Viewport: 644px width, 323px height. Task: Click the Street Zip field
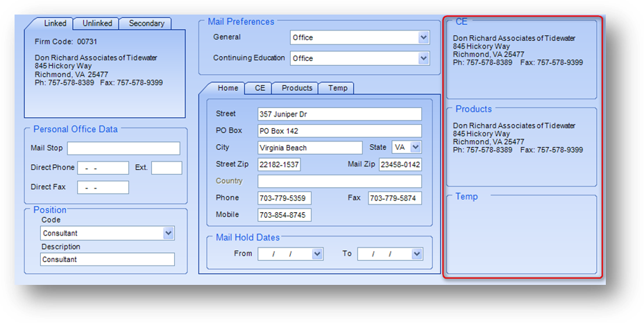[279, 164]
